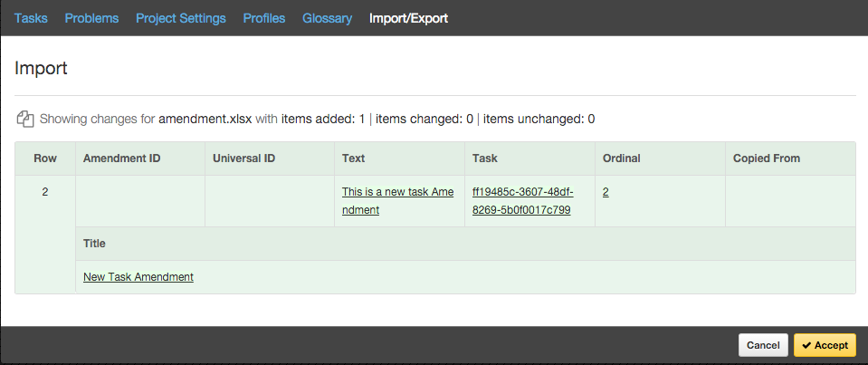Open the Tasks tab
This screenshot has width=868, height=365.
(x=31, y=18)
